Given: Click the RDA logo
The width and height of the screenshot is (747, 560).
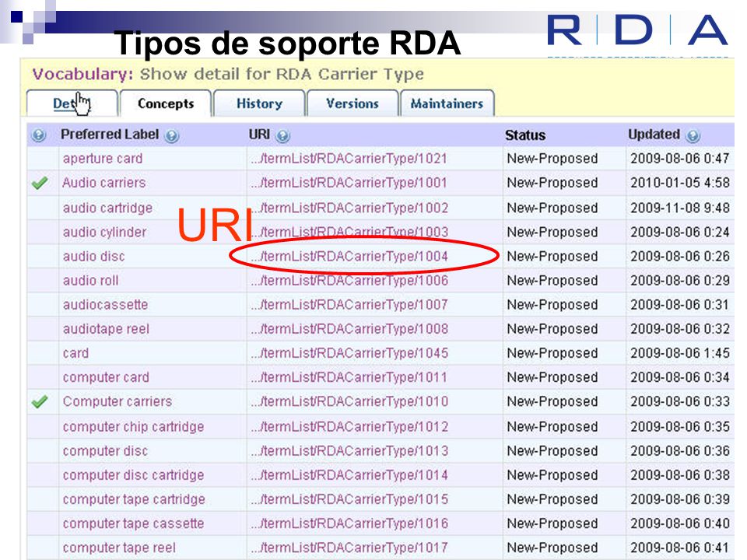Looking at the screenshot, I should tap(637, 30).
